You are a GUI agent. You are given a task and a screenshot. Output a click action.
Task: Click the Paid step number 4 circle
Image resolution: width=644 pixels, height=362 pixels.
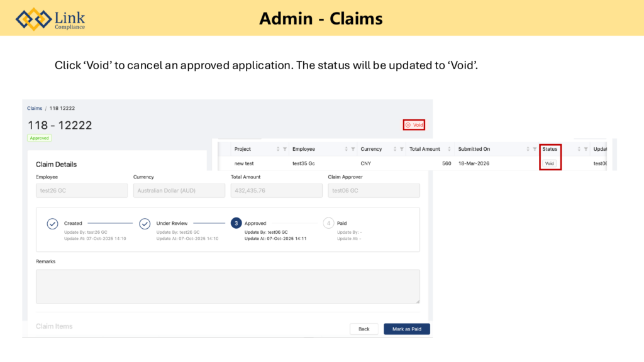click(x=328, y=224)
